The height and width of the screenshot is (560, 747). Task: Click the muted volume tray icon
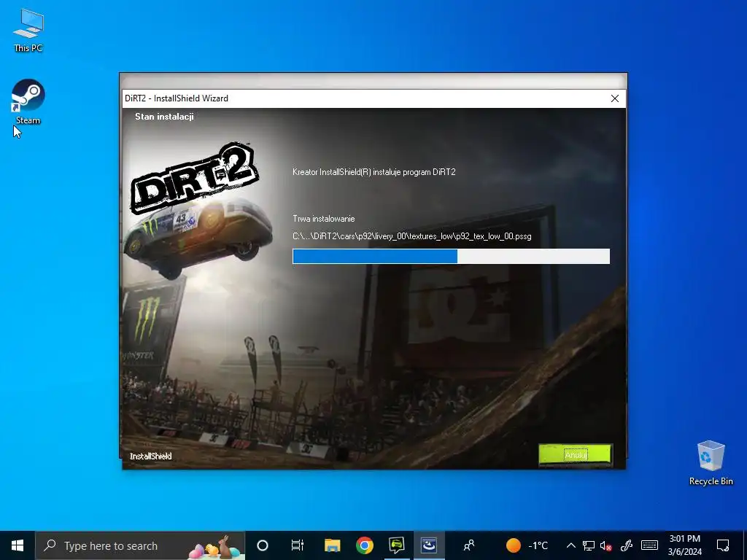pos(606,545)
